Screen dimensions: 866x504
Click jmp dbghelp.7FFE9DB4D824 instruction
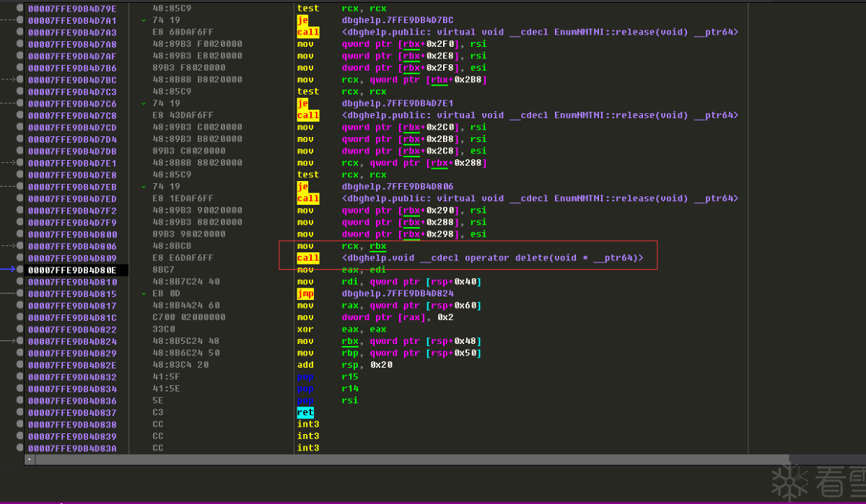376,293
